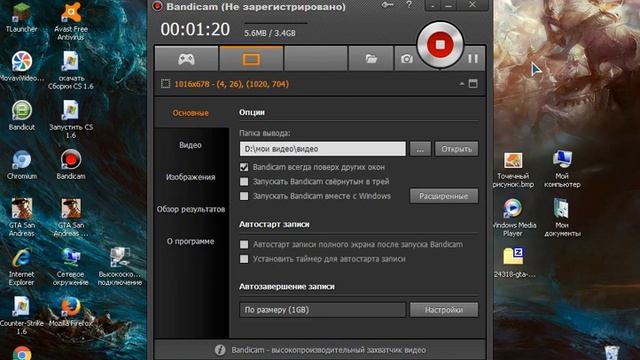Image resolution: width=640 pixels, height=360 pixels.
Task: Click the key registration icon in title bar
Action: pos(387,5)
